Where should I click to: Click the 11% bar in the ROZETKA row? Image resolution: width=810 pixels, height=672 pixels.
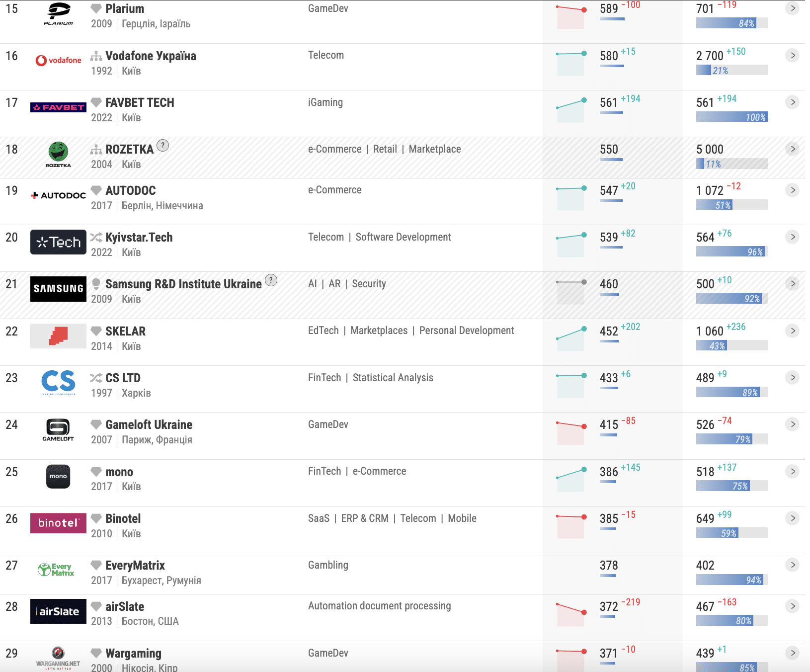pos(731,164)
